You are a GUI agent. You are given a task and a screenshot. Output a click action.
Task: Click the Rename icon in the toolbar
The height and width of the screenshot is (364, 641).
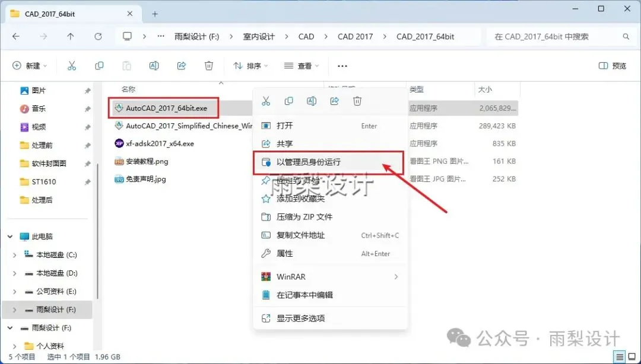pos(154,66)
